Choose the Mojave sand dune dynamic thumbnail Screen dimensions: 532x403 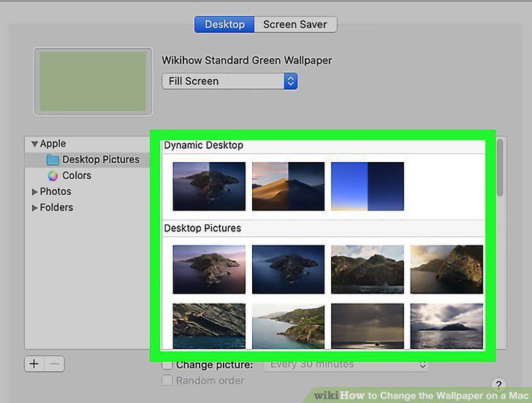tap(288, 186)
